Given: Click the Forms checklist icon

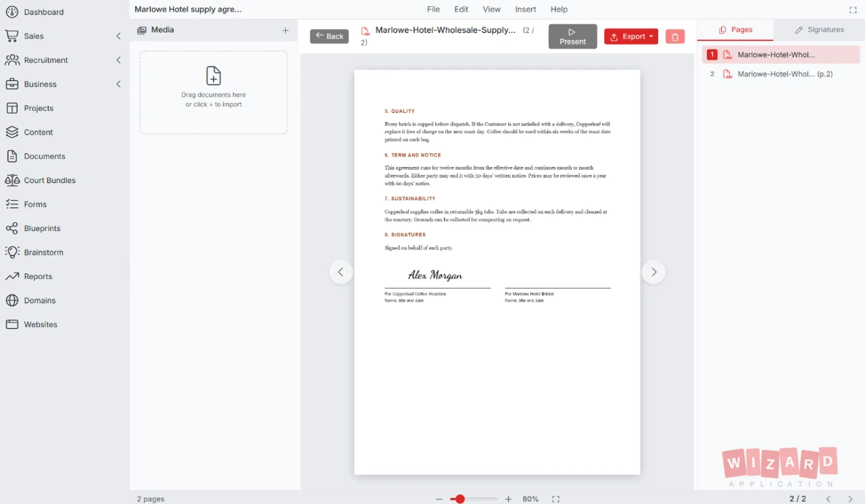Looking at the screenshot, I should point(11,204).
